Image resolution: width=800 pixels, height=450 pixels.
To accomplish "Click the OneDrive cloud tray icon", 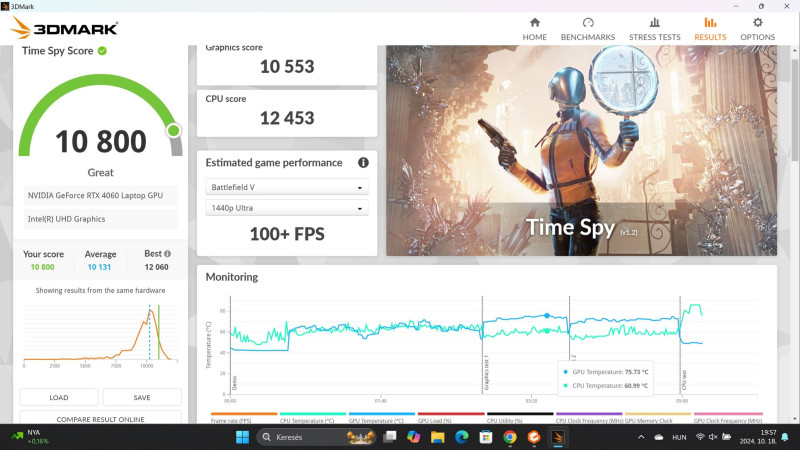I will pyautogui.click(x=659, y=437).
